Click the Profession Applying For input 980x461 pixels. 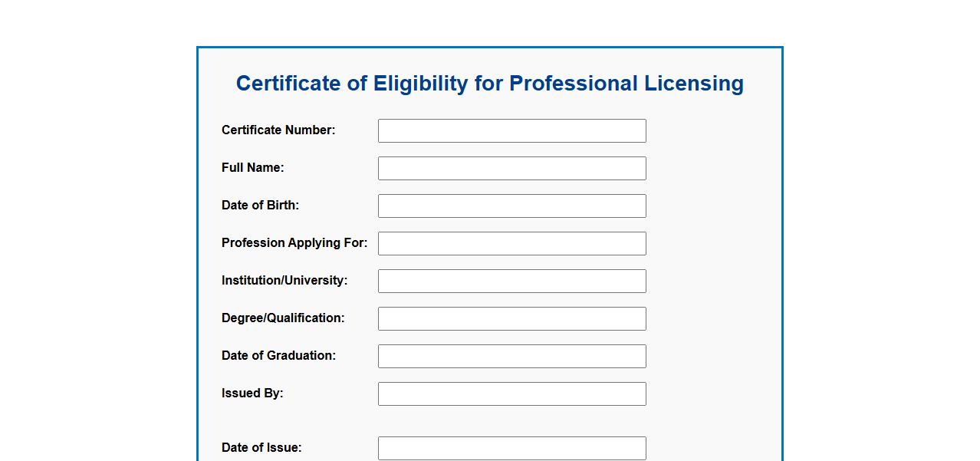tap(511, 243)
